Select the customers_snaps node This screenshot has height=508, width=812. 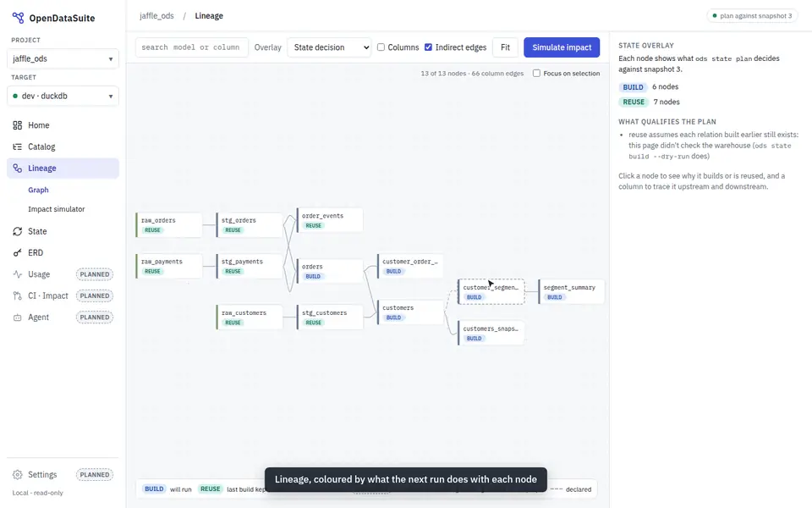(x=491, y=333)
